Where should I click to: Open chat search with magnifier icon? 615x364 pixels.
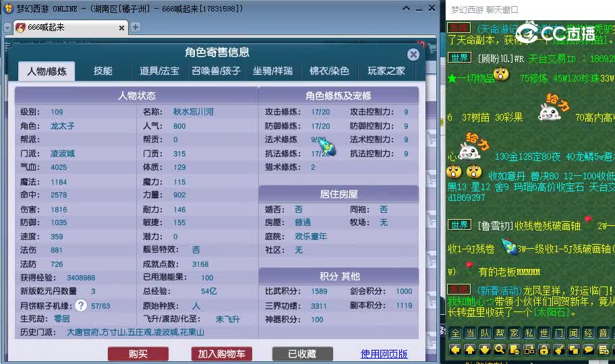coord(500,349)
